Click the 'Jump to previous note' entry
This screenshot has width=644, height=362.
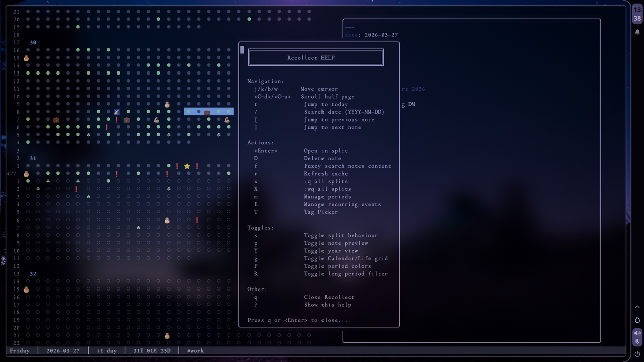(x=339, y=120)
